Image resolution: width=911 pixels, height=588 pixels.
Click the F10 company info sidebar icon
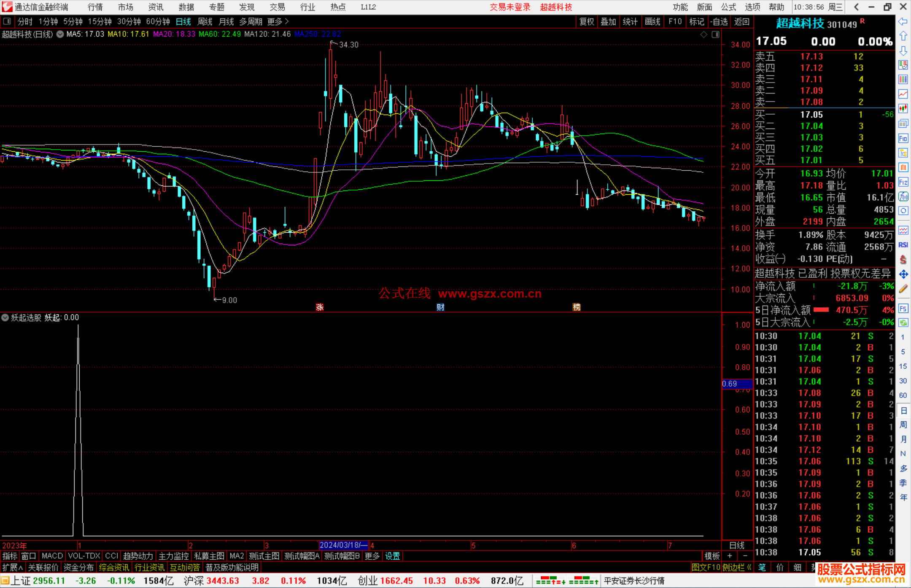tap(903, 138)
